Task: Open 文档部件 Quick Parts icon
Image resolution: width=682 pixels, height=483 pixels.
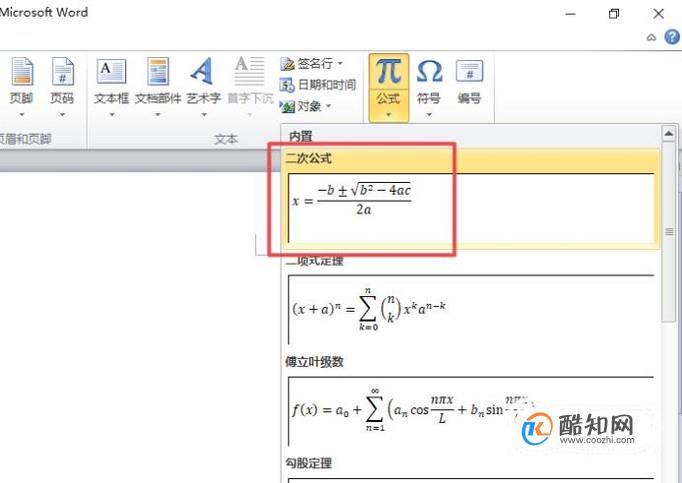Action: click(x=158, y=72)
